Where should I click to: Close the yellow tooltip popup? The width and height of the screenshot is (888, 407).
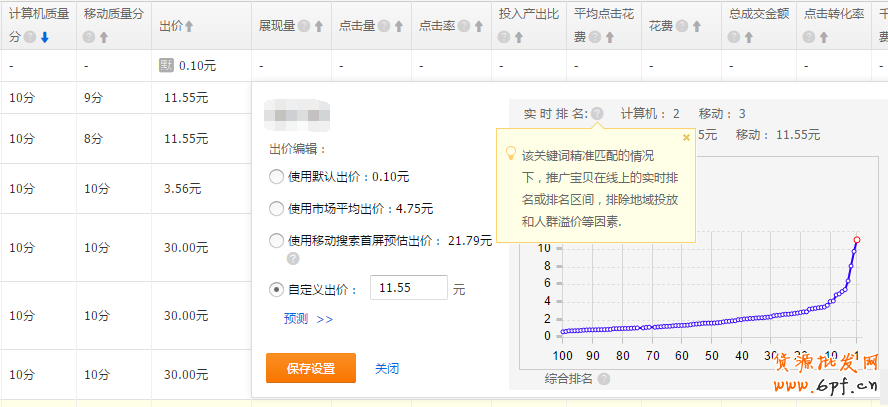coord(686,138)
